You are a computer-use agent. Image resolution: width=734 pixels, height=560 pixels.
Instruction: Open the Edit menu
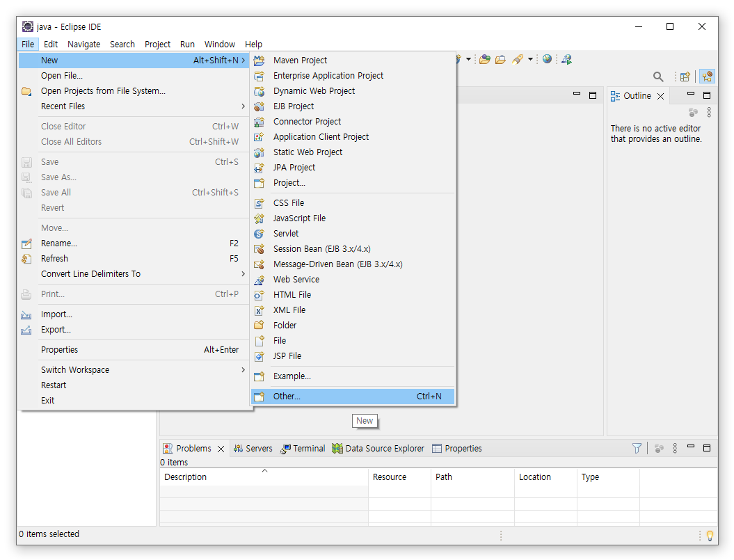pos(51,45)
